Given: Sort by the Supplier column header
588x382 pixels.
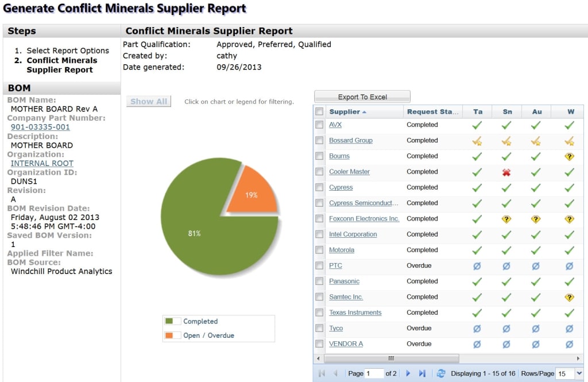Looking at the screenshot, I should coord(364,111).
